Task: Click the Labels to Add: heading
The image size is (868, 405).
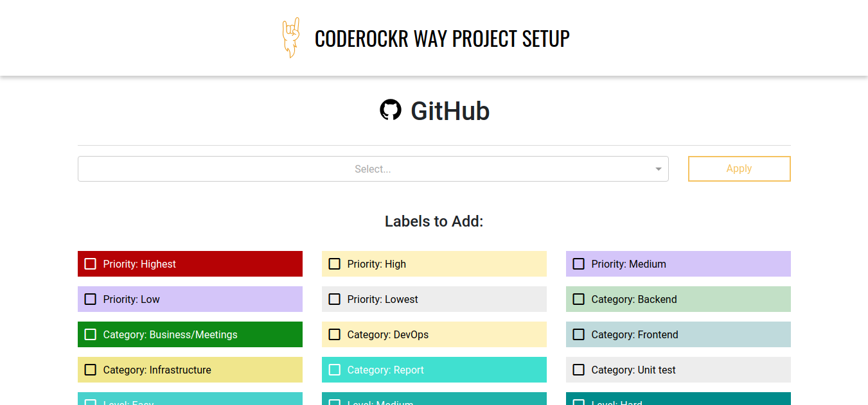Action: [434, 221]
